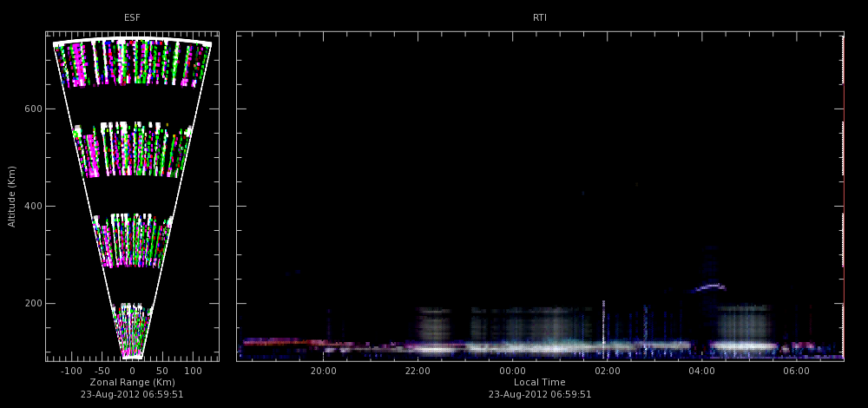This screenshot has width=868, height=408.
Task: Click the lowest ESF echo band below 200 km
Action: tap(132, 331)
